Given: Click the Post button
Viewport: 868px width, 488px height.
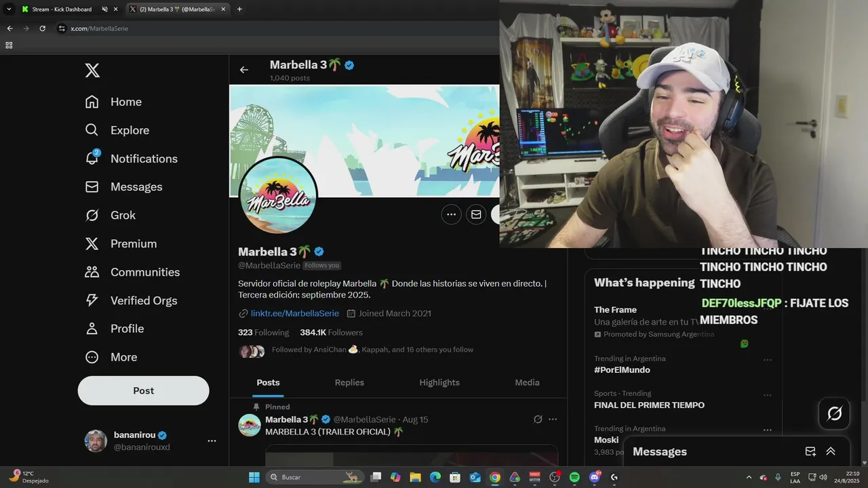Looking at the screenshot, I should point(143,390).
